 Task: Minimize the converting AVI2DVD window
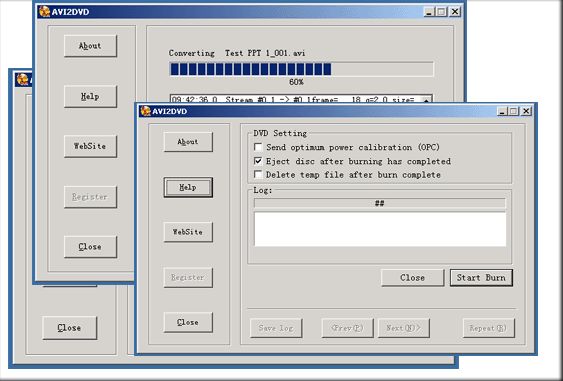click(429, 12)
